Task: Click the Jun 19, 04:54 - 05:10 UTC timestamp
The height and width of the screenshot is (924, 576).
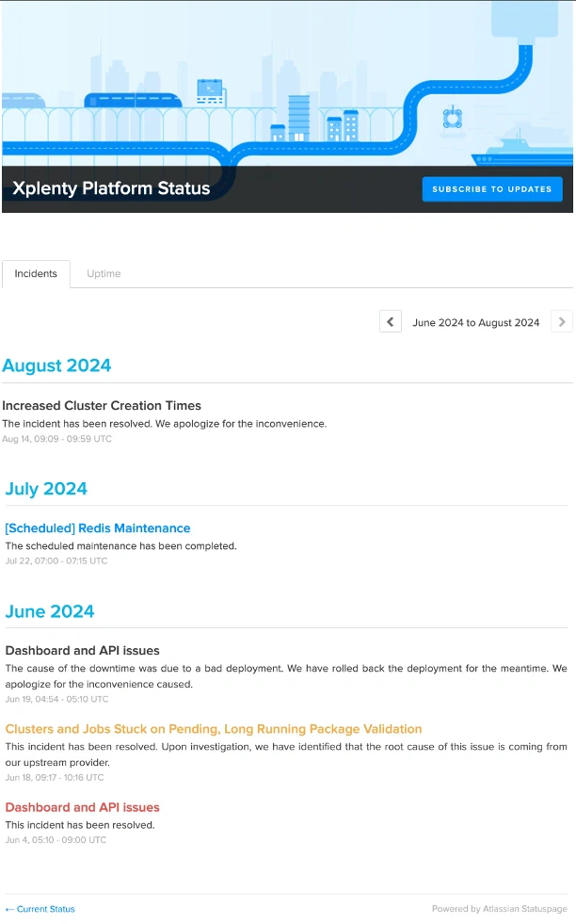Action: [x=56, y=700]
